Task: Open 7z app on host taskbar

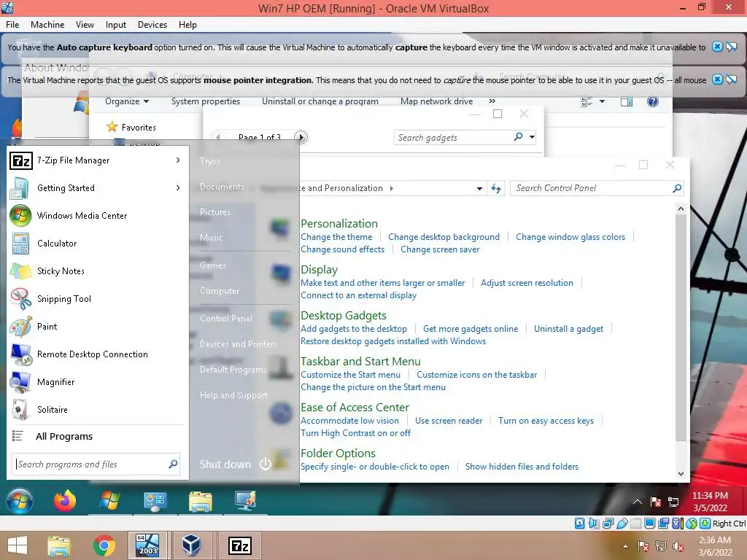Action: [x=239, y=545]
